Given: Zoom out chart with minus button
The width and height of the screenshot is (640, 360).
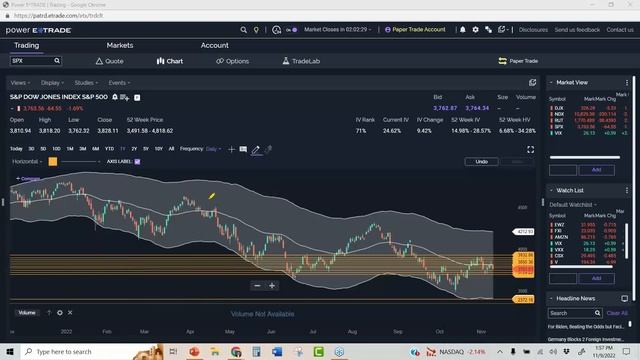Looking at the screenshot, I should pyautogui.click(x=257, y=286).
